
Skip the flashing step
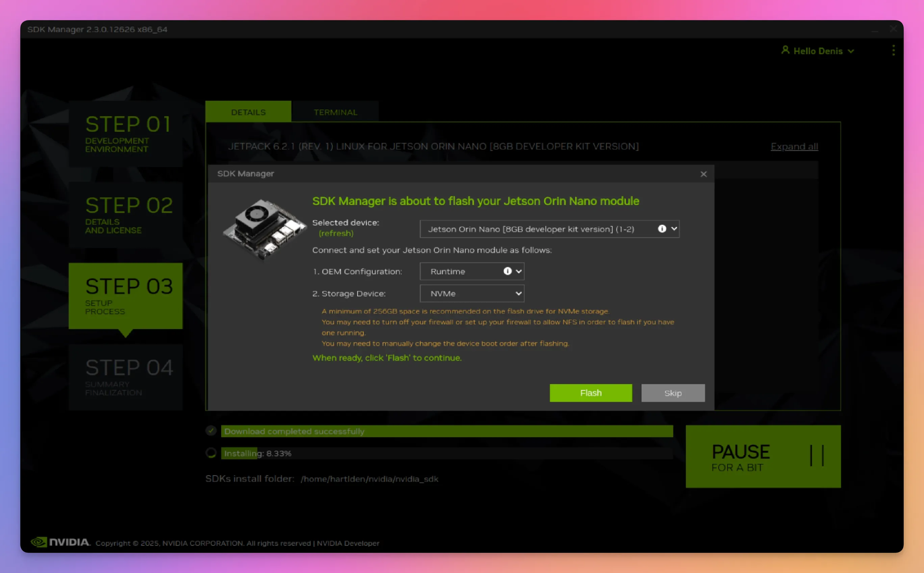coord(673,393)
